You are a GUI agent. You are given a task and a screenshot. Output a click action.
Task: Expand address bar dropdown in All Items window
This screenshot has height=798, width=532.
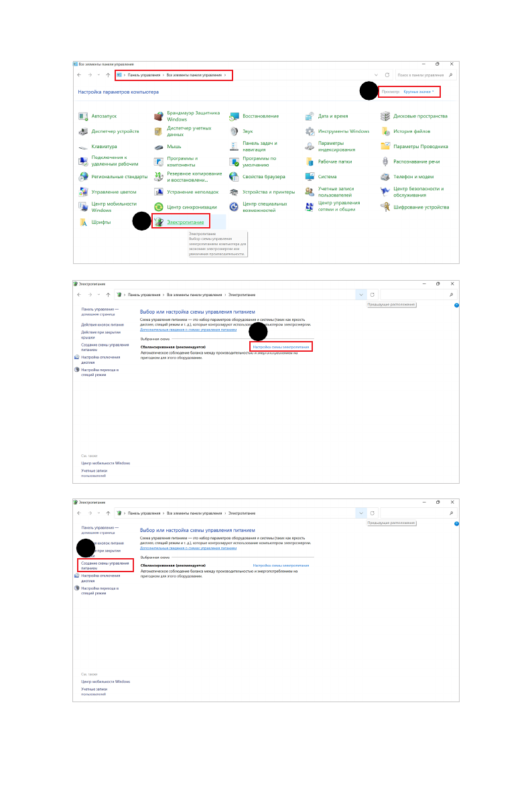pos(375,75)
